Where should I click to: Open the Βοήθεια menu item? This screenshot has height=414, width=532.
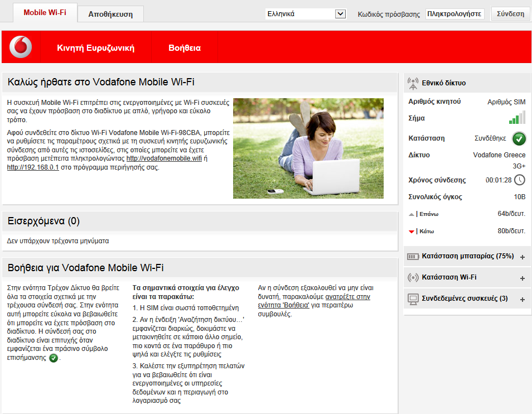pos(185,48)
